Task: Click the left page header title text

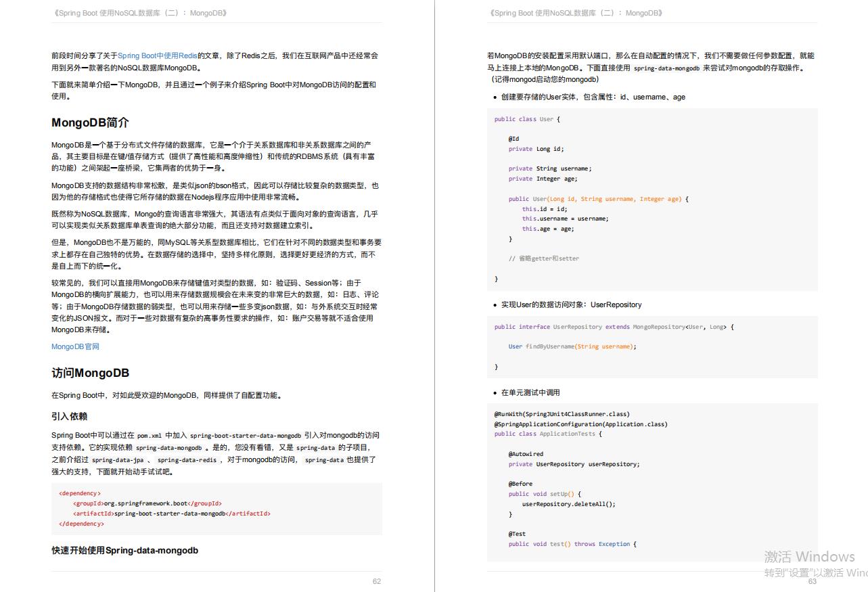Action: (139, 13)
